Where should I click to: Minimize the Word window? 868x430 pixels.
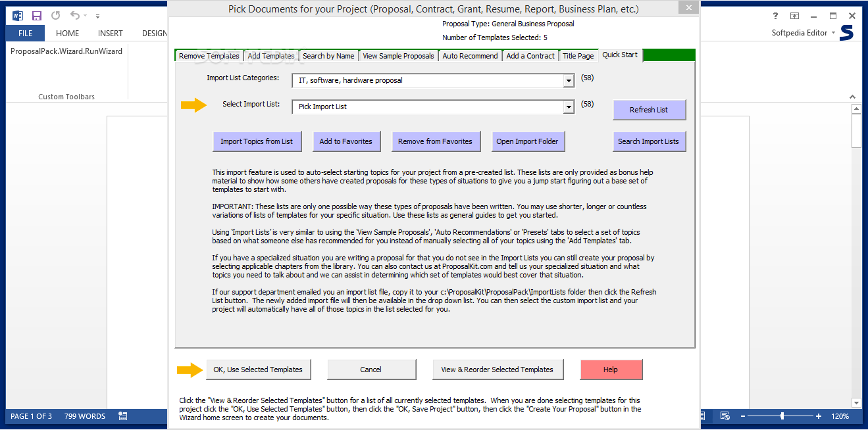tap(814, 16)
